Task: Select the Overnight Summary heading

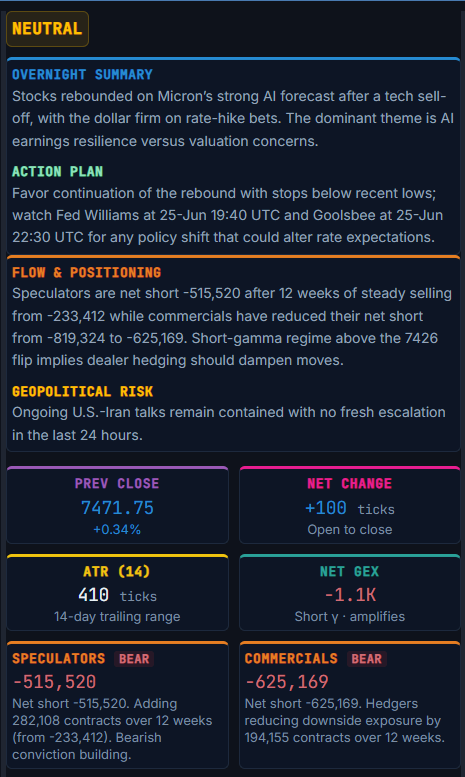Action: point(82,75)
